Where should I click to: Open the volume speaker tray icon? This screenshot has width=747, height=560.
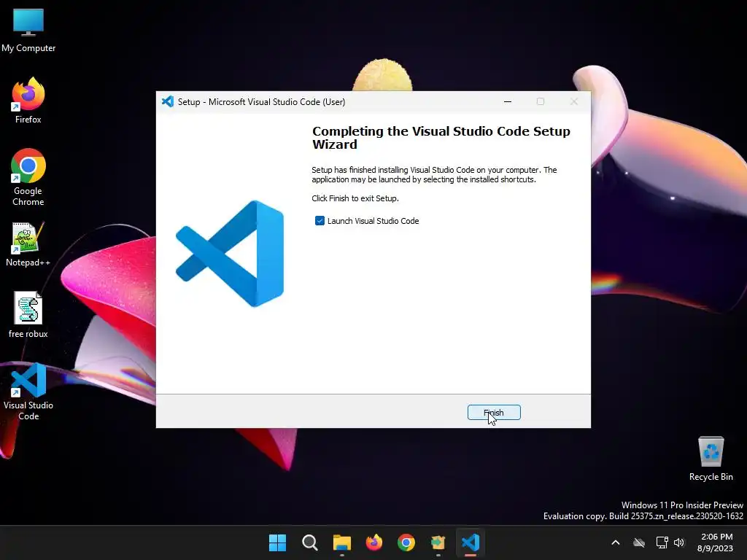coord(679,542)
